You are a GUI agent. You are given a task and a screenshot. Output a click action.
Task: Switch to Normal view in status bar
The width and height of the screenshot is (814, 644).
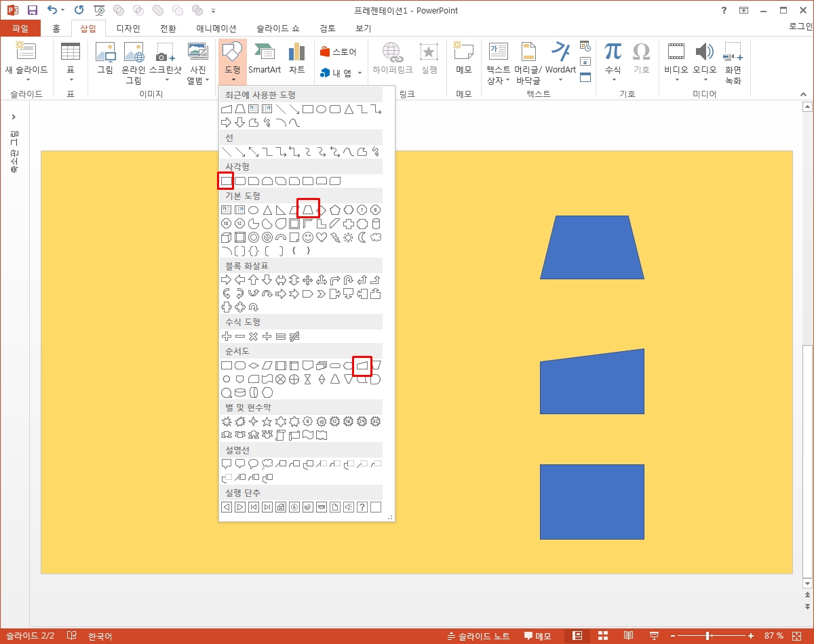(577, 636)
